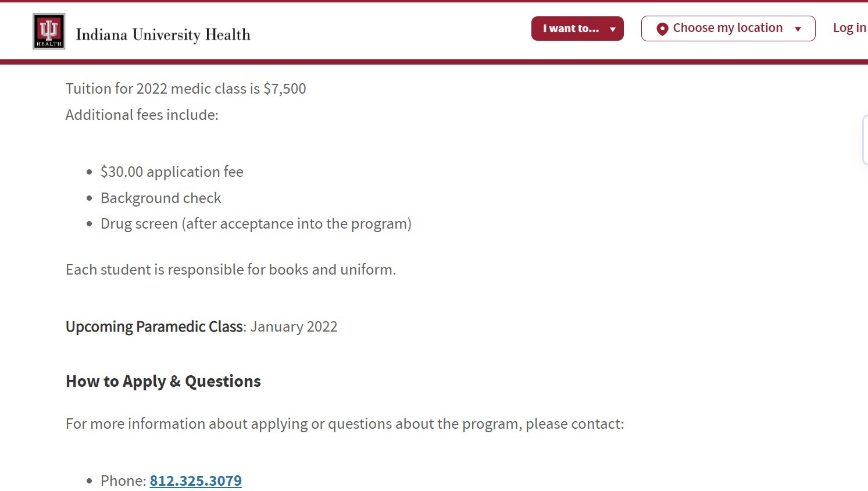Click the "Drug screen" bullet item text
Image resolution: width=868 pixels, height=491 pixels.
pyautogui.click(x=256, y=224)
